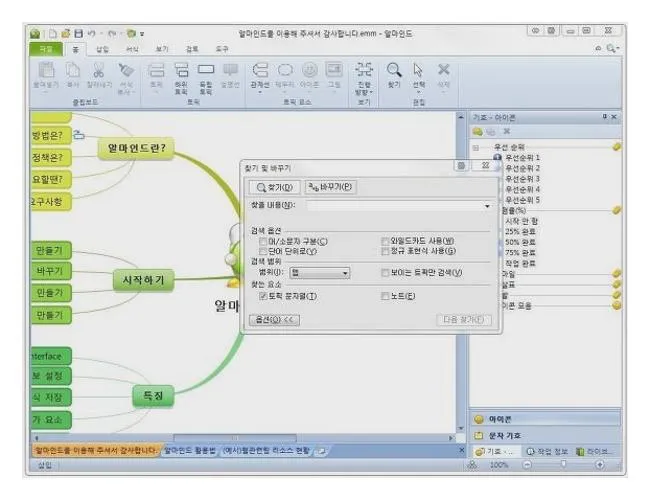Click the Boundary (테두리) icon in ribbon
Image resolution: width=650 pixels, height=500 pixels.
[x=285, y=70]
